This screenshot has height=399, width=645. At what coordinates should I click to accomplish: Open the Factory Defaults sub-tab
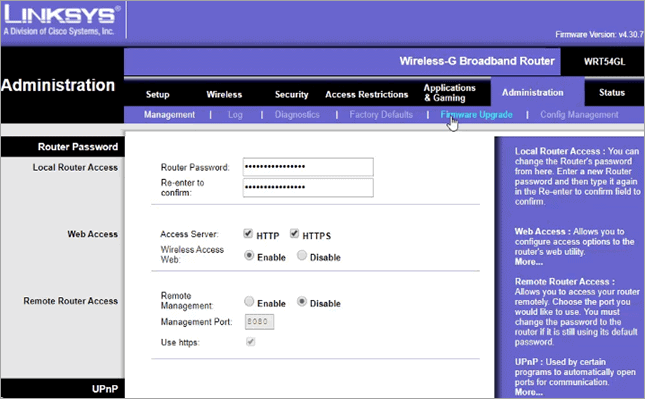tap(381, 114)
